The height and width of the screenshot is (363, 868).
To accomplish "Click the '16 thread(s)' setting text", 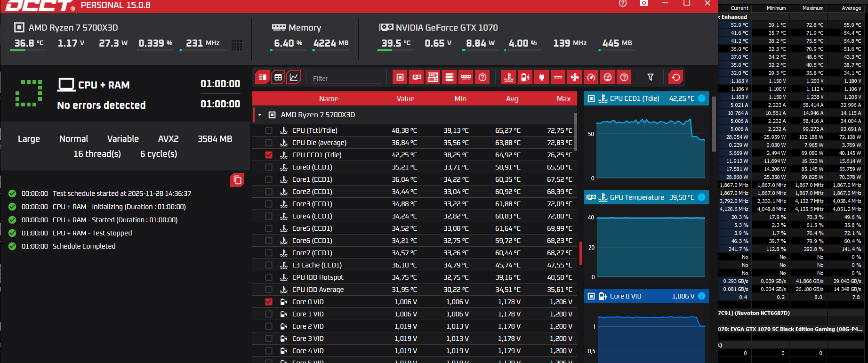I will coord(97,154).
